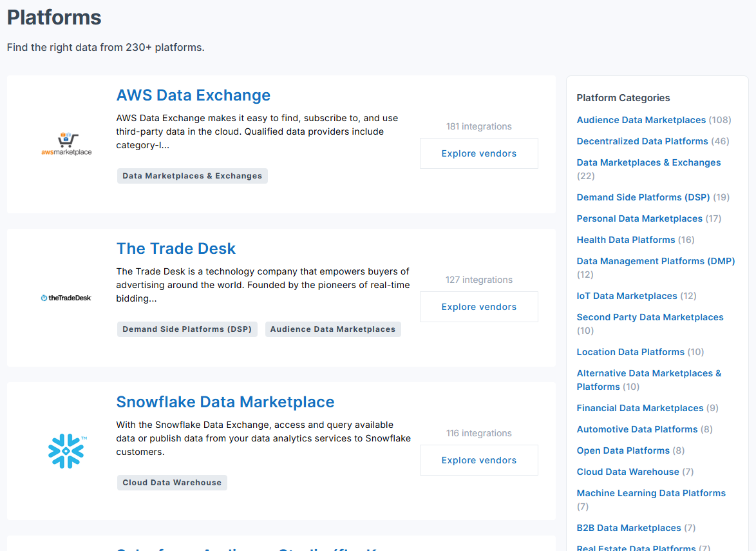Image resolution: width=756 pixels, height=551 pixels.
Task: Click the AWS Marketplace logo
Action: tap(66, 144)
